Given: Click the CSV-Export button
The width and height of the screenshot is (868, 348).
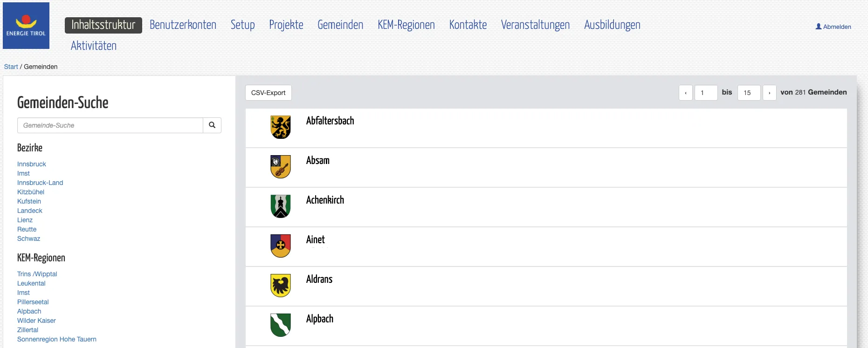Looking at the screenshot, I should (x=269, y=93).
